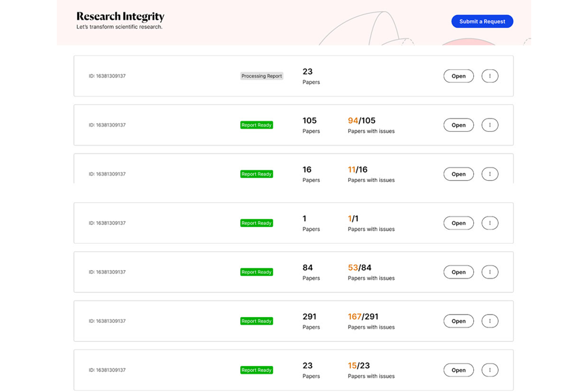
Task: Click the Processing Report status badge
Action: (x=262, y=76)
